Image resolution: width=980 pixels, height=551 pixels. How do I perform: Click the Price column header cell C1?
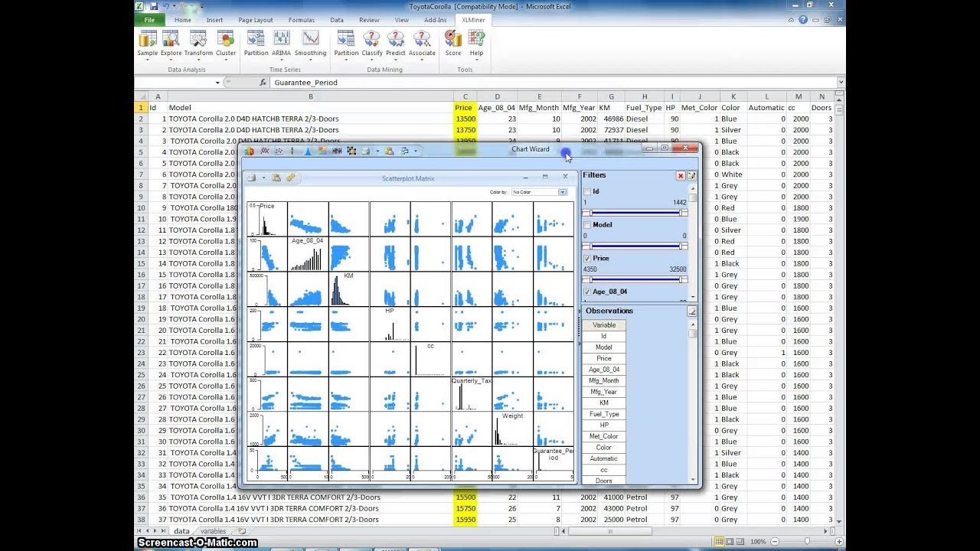(465, 108)
